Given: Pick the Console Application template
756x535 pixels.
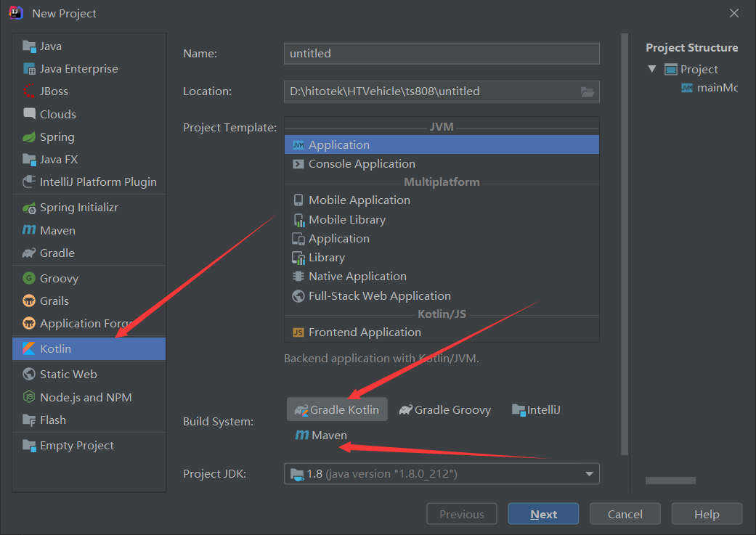Looking at the screenshot, I should 362,164.
